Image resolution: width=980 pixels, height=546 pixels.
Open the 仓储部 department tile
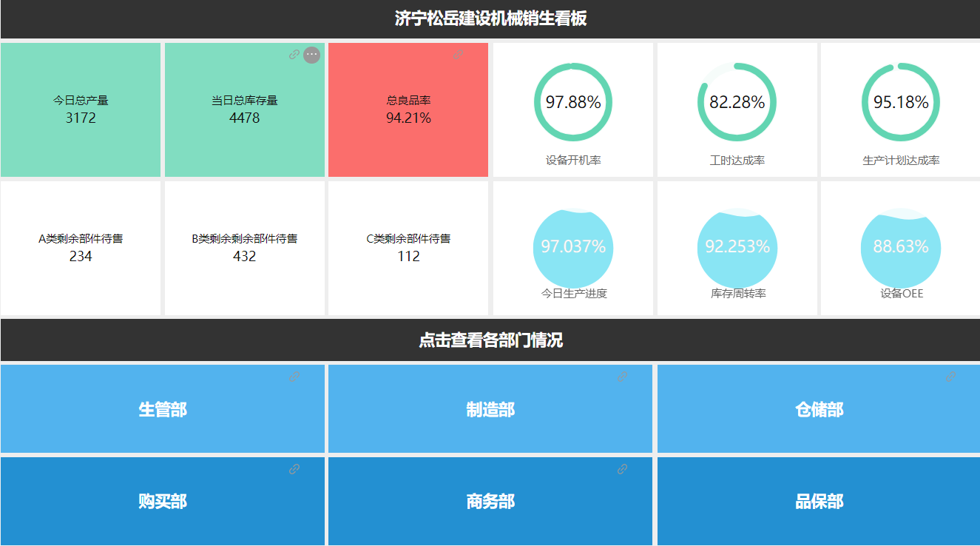(x=819, y=409)
